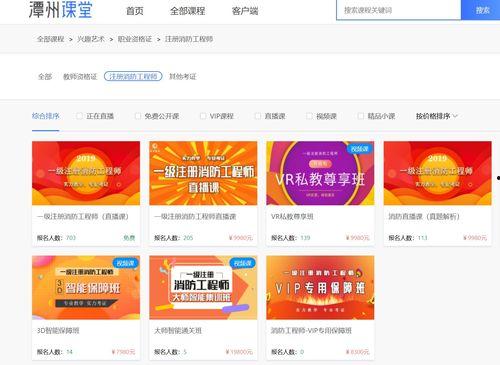Click the 潭州课堂 logo
Viewport: 500px width, 365px height.
click(60, 9)
